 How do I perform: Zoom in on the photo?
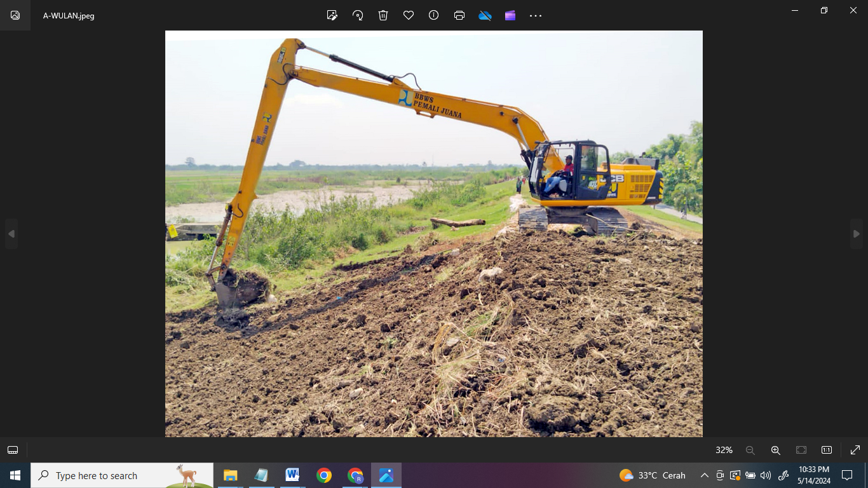click(775, 450)
